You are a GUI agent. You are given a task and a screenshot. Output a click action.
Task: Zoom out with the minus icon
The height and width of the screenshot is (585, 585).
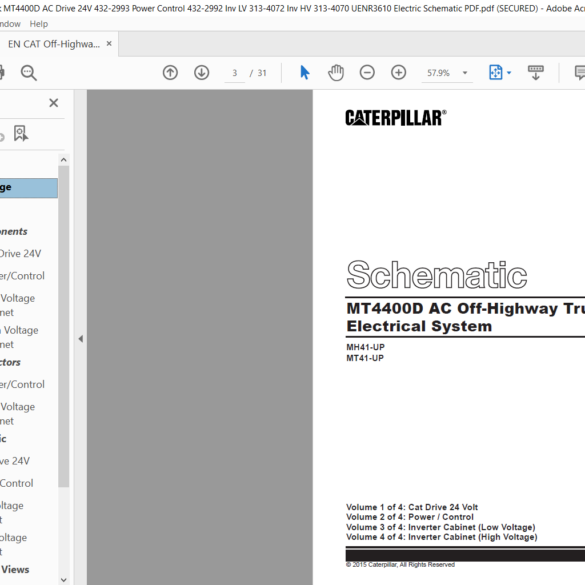click(x=367, y=72)
